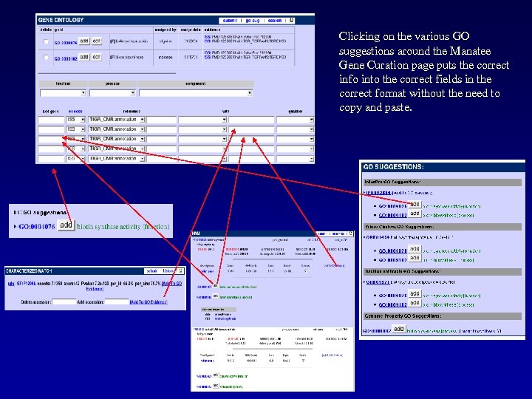Click add to GO evidence link in upper HMM block
Screen dimensions: 532x399
click(x=334, y=266)
